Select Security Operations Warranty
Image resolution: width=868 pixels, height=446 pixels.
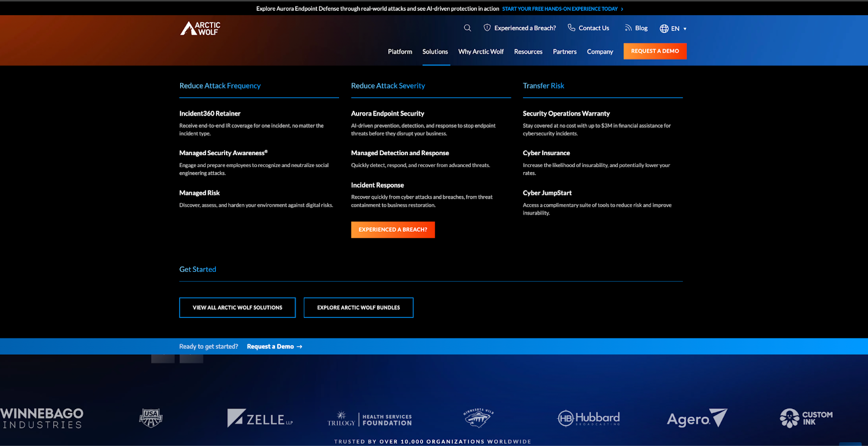566,113
